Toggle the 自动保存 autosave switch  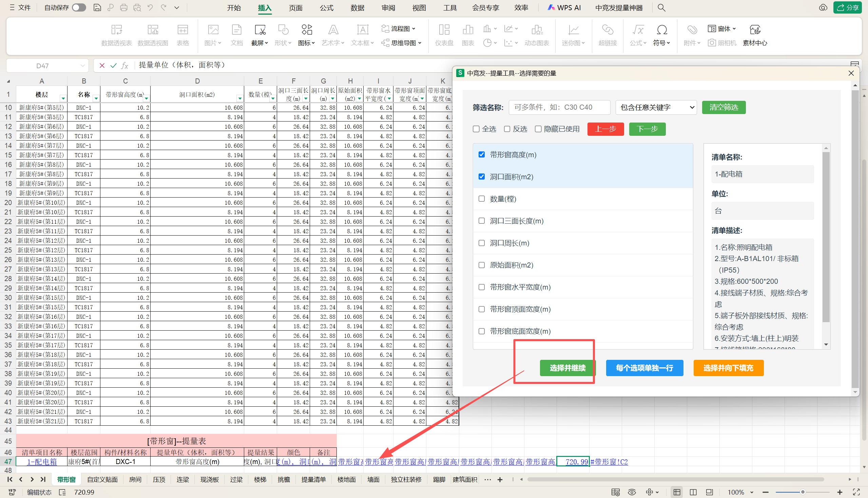click(79, 7)
